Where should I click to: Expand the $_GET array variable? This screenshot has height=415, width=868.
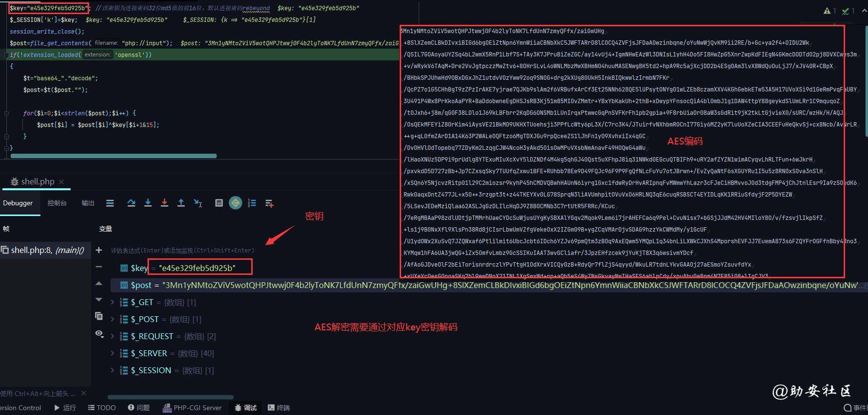112,302
